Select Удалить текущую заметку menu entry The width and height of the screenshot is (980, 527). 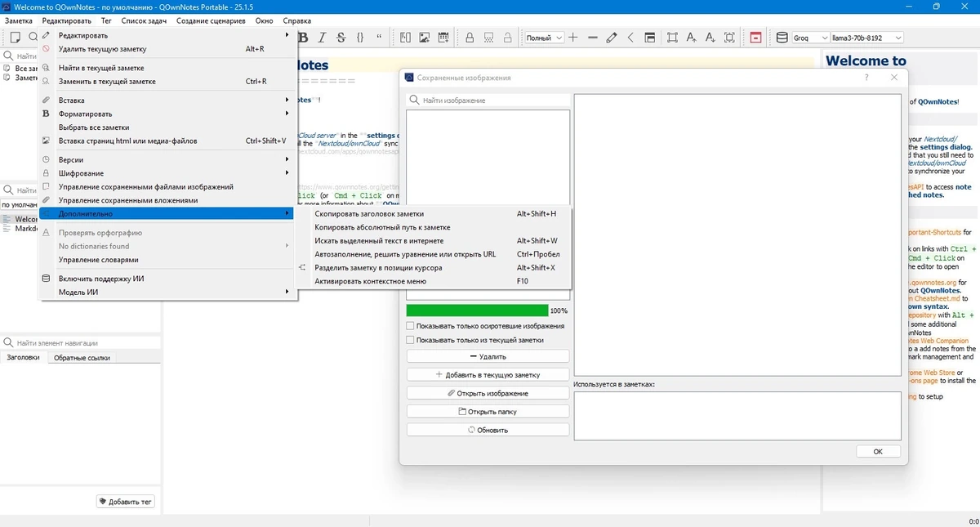[167, 49]
